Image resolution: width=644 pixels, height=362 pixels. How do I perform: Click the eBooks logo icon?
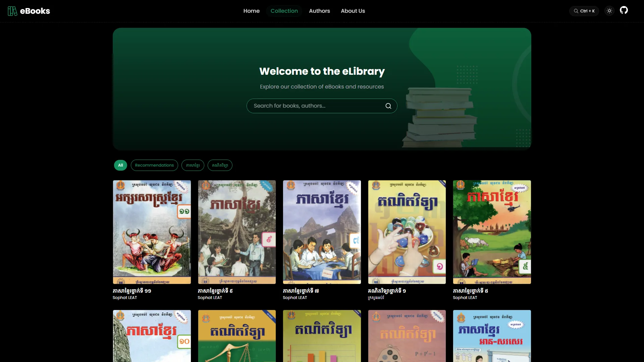[x=12, y=11]
